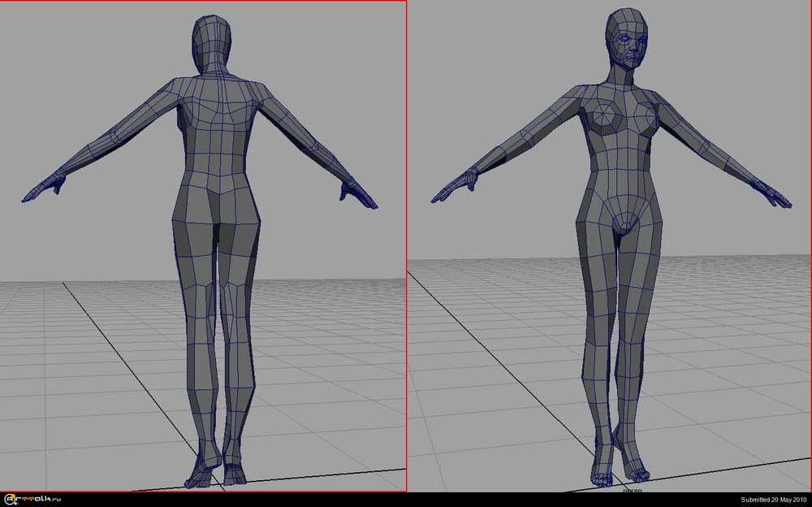Click the black status bar at screen bottom

click(406, 499)
